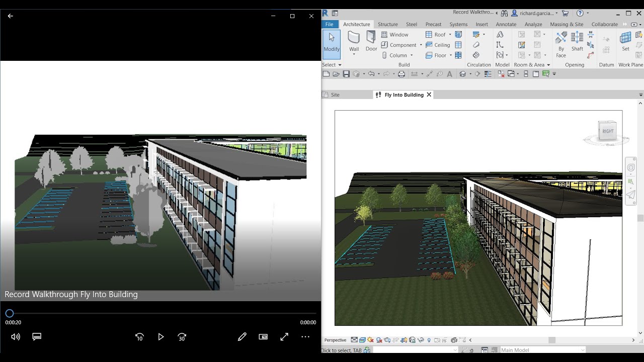This screenshot has height=362, width=644.
Task: Toggle mini view mode in video player
Action: point(263,337)
